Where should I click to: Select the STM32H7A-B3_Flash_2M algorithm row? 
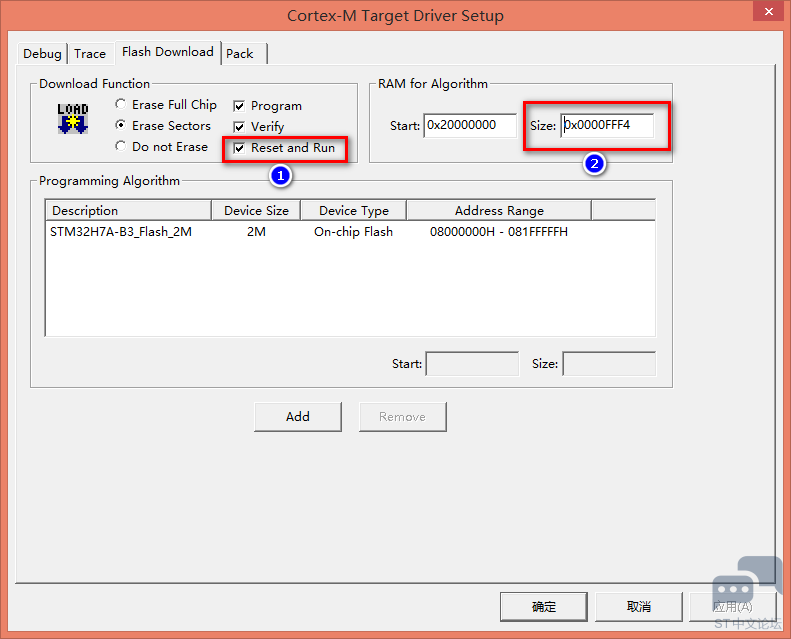click(x=350, y=232)
